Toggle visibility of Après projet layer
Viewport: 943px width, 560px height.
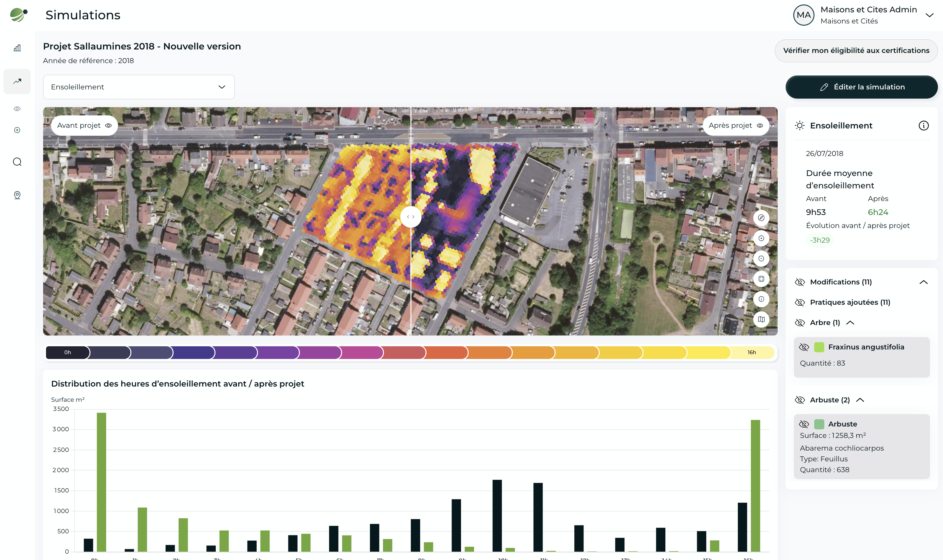760,126
